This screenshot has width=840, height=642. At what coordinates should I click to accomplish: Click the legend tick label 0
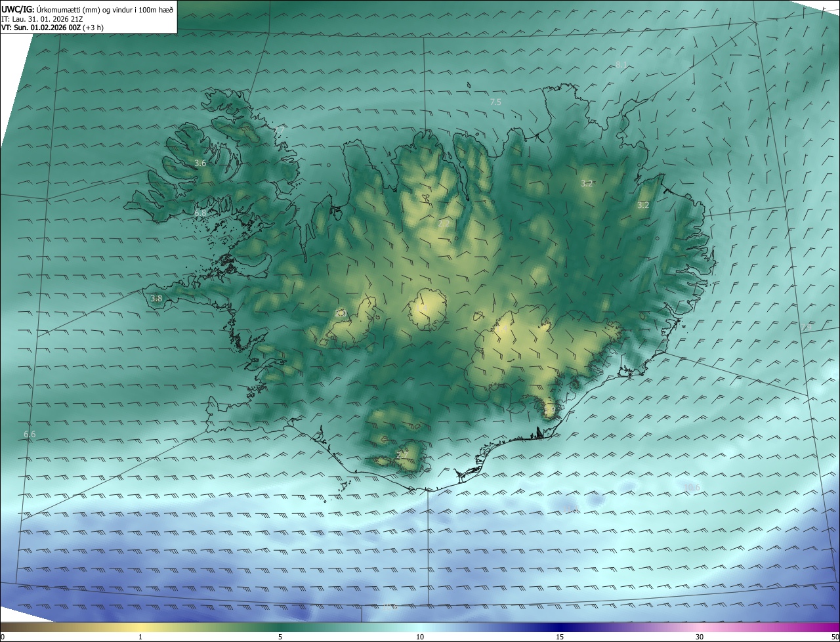[3, 637]
